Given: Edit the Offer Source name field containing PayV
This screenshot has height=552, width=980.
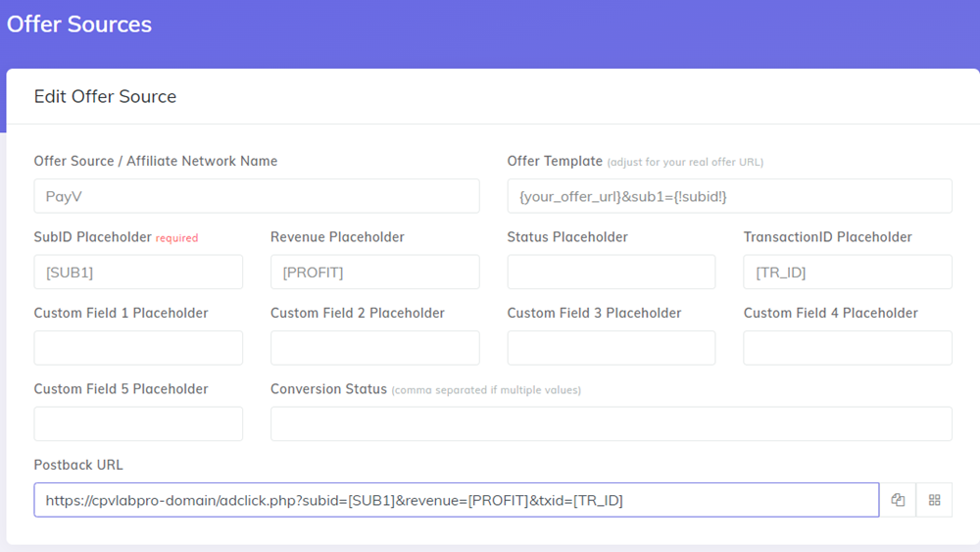Looking at the screenshot, I should (x=257, y=196).
